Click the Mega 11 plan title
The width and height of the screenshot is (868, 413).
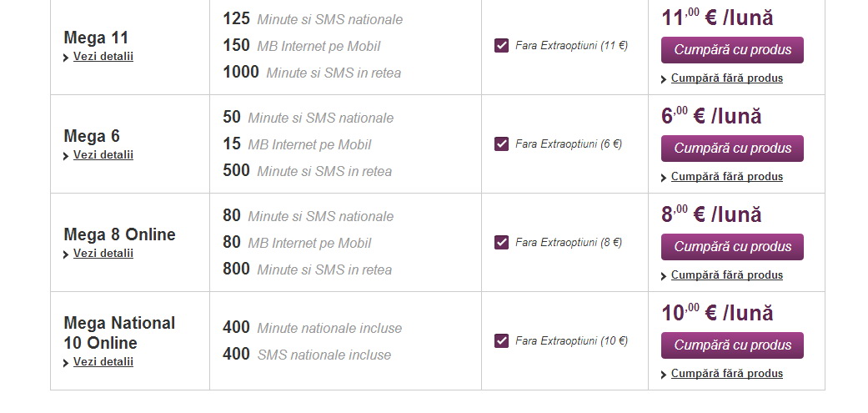(96, 38)
